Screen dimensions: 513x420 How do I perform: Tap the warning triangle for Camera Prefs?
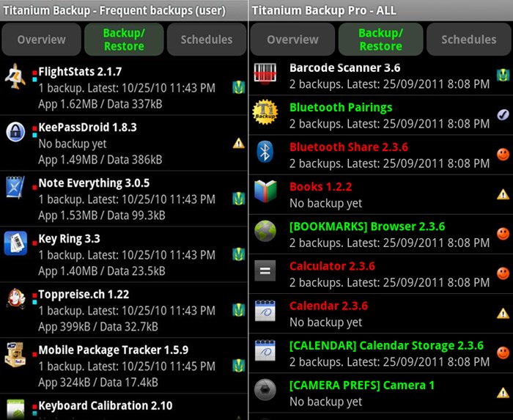click(x=503, y=393)
